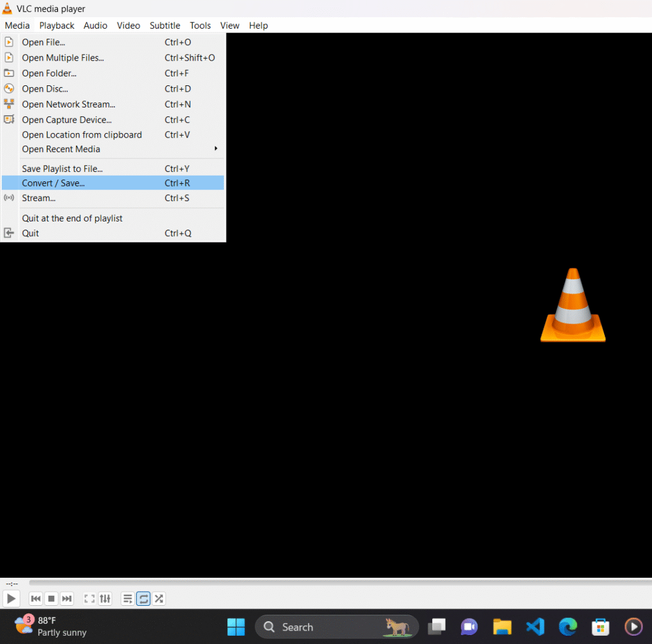Expand the Open Recent Media submenu
This screenshot has height=644, width=652.
(113, 149)
